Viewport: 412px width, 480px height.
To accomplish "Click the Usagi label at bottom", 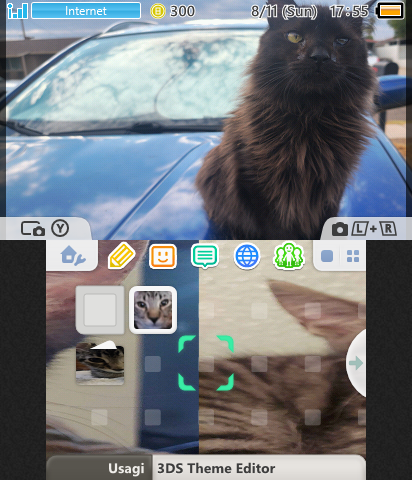I will [x=126, y=468].
